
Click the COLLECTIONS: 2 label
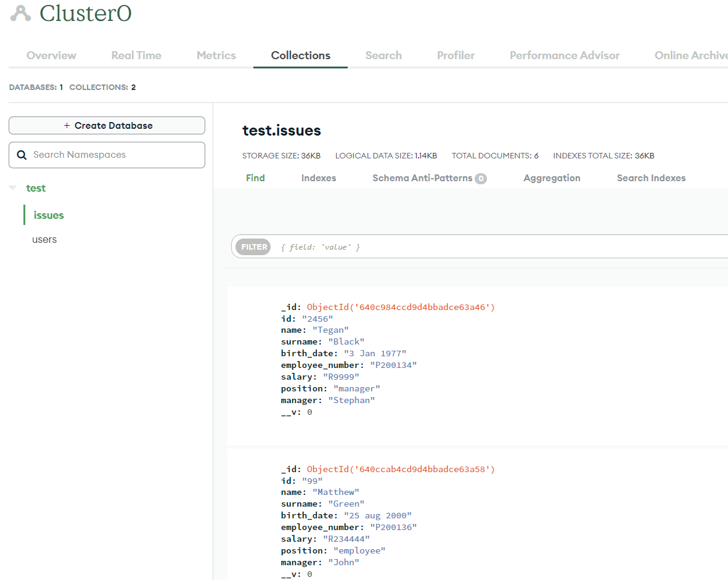click(x=102, y=88)
